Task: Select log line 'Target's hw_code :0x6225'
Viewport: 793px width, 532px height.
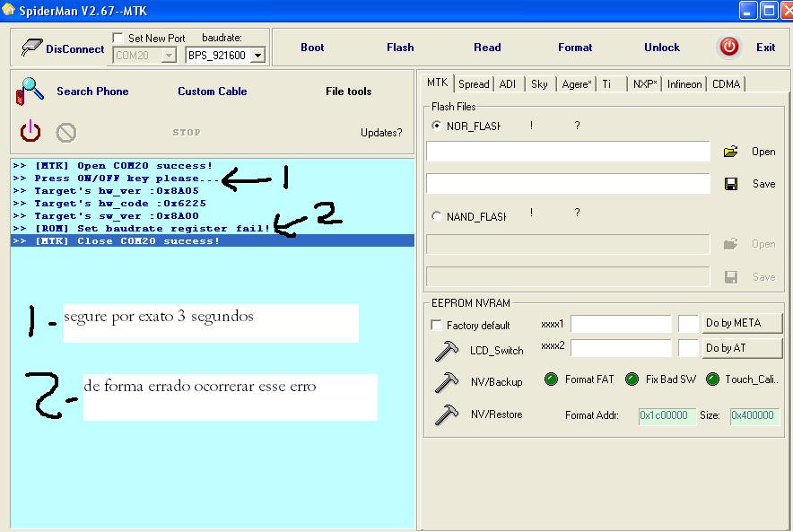Action: [213, 204]
